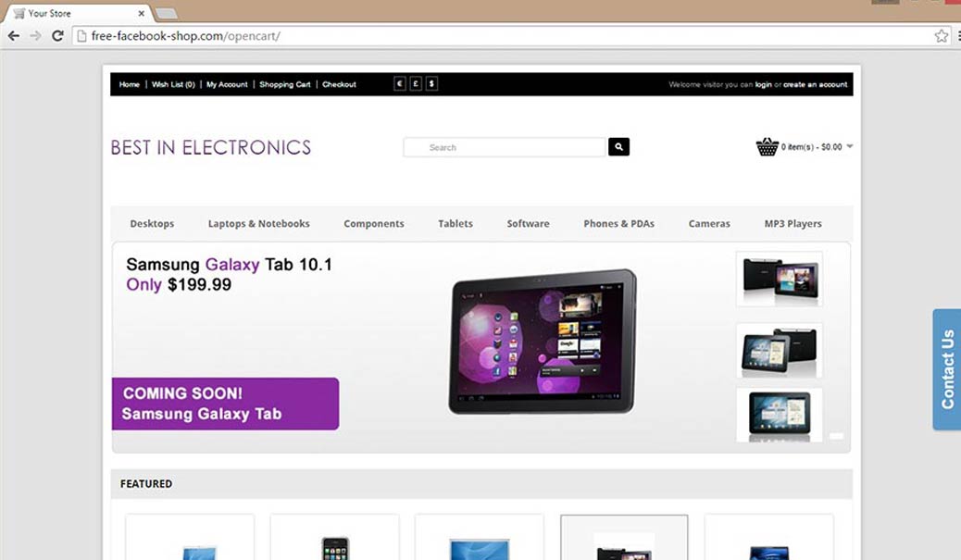Focus the store Search field
The width and height of the screenshot is (961, 560).
pos(505,147)
